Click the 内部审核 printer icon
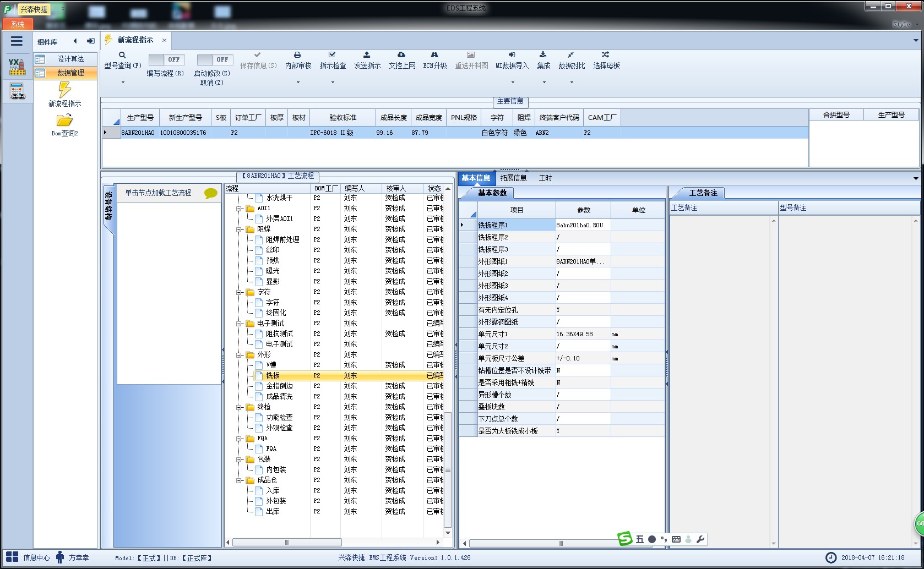Image resolution: width=924 pixels, height=569 pixels. click(297, 55)
